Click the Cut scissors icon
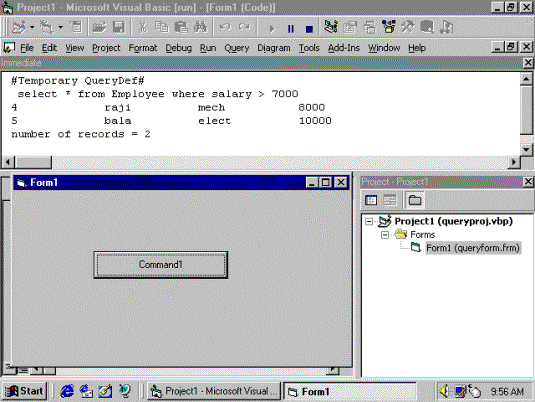This screenshot has height=402, width=535. coord(142,27)
